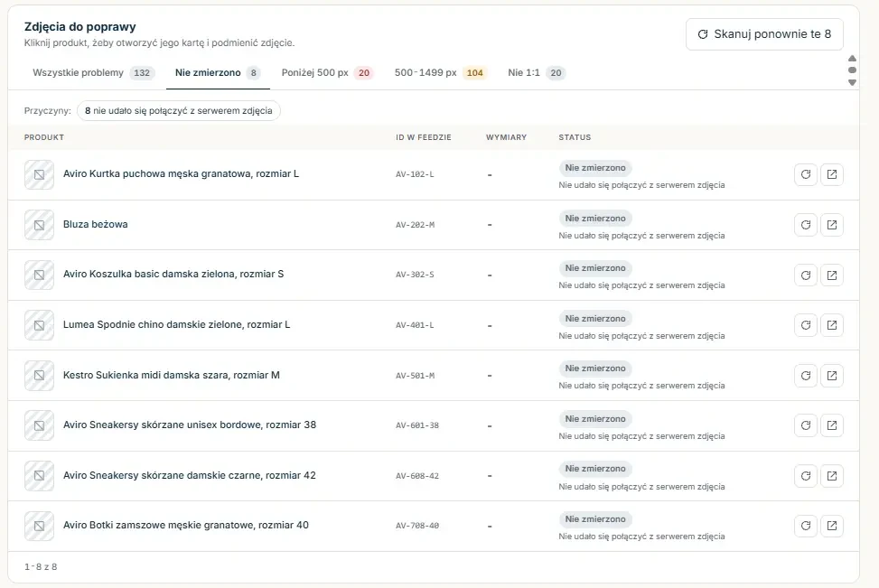
Task: Rescan Aviro Sneakersy damskie czarne row
Action: tap(806, 476)
